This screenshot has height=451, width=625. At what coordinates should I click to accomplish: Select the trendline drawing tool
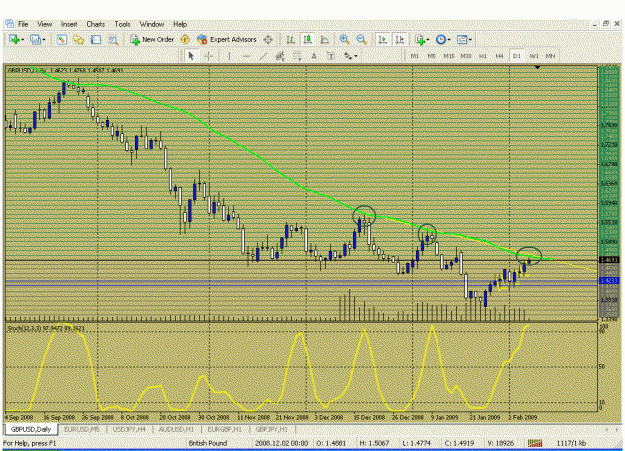(x=263, y=56)
